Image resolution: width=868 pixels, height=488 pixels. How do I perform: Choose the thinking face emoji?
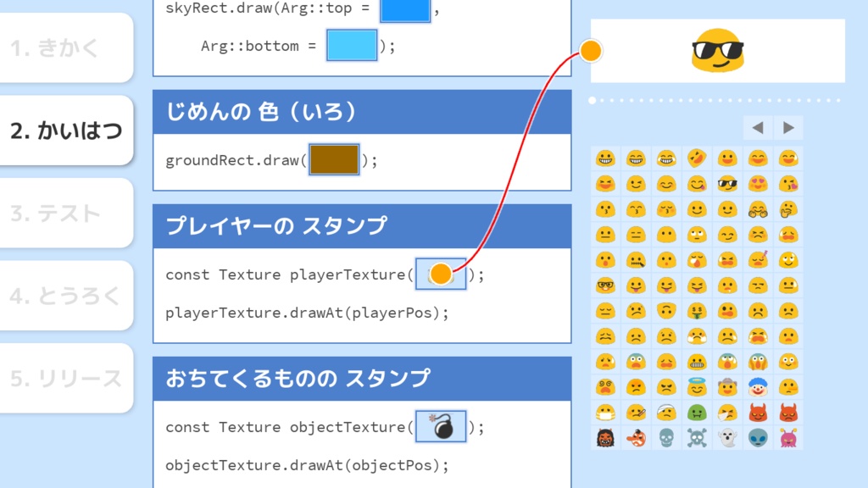click(788, 209)
